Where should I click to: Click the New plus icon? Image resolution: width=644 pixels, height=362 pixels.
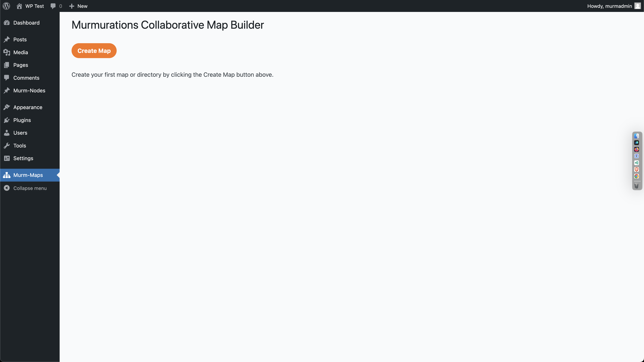coord(72,6)
